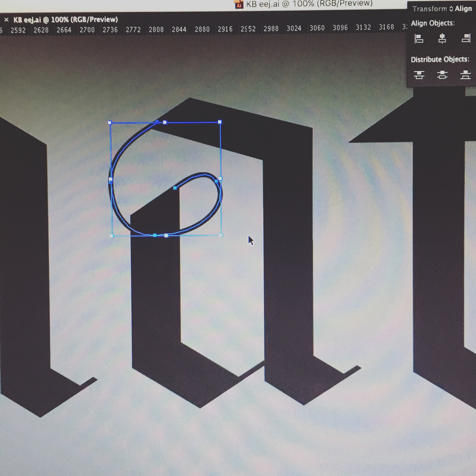Select the anchor point at spiral's inner end

[175, 188]
